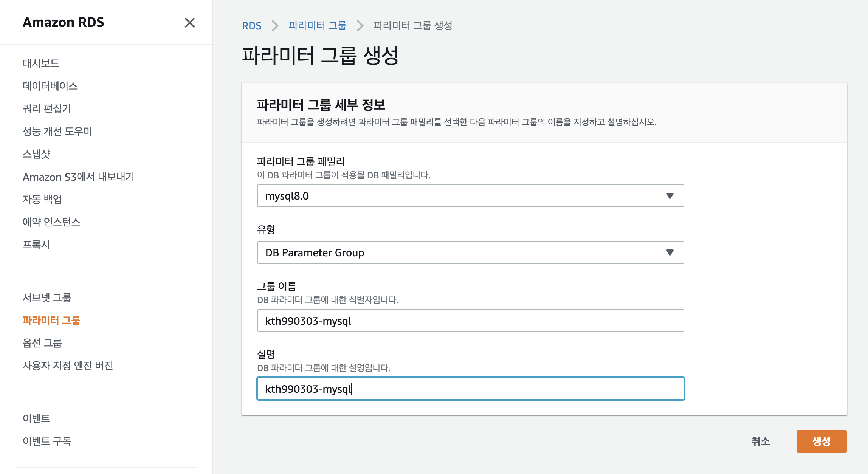Open 대시보드 in the sidebar
This screenshot has height=474, width=868.
[x=41, y=63]
